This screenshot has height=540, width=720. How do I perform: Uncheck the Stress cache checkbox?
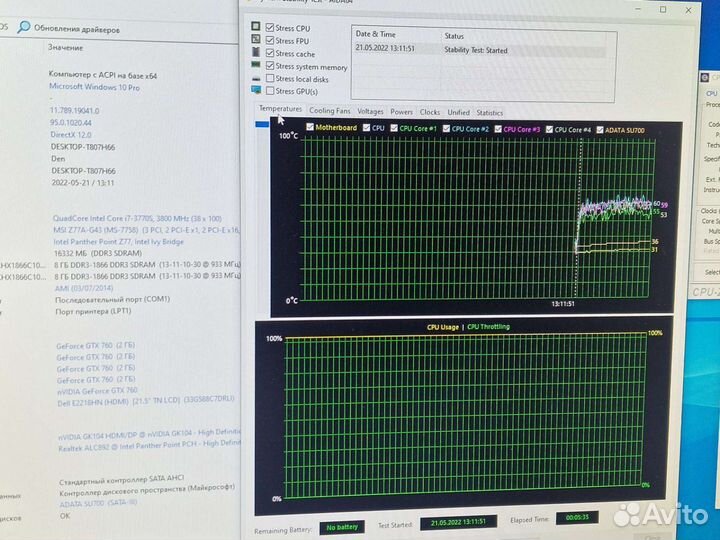(x=270, y=53)
